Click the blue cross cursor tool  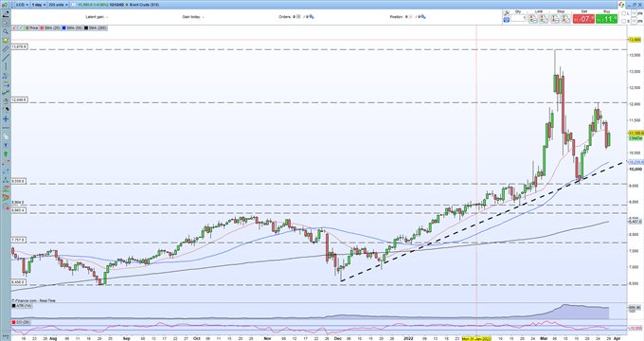tap(6, 119)
